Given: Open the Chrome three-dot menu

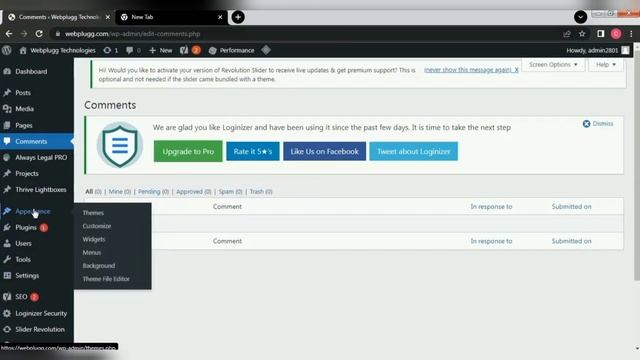Looking at the screenshot, I should click(631, 34).
